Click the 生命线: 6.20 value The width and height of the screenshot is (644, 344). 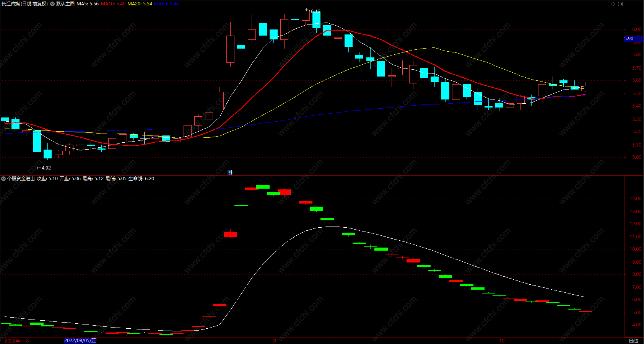[141, 179]
